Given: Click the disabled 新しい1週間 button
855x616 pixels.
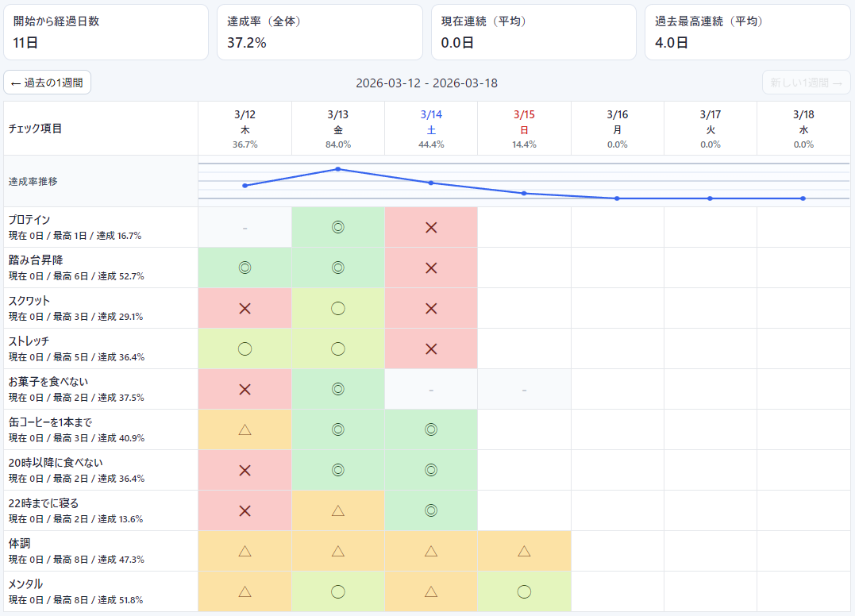Looking at the screenshot, I should (806, 83).
